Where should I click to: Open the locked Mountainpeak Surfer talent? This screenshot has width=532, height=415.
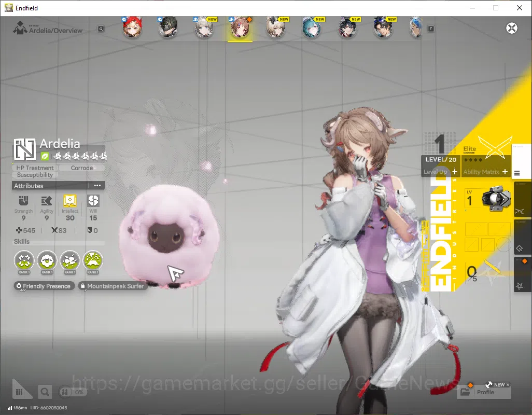coord(113,286)
